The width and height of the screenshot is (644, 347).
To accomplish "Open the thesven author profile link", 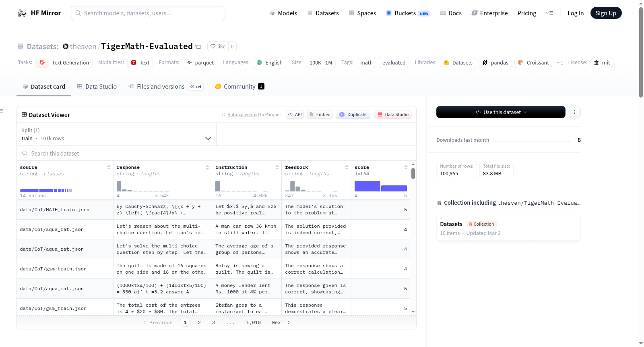I will pyautogui.click(x=83, y=46).
